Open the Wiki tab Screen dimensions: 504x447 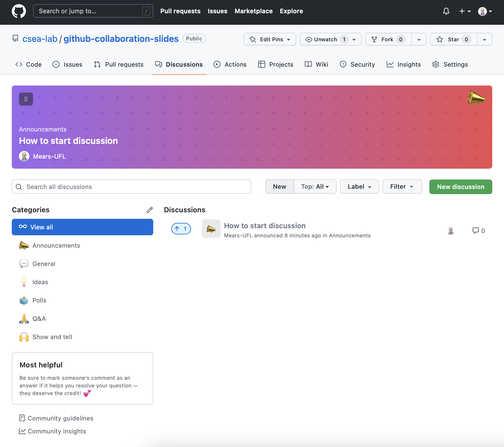pyautogui.click(x=317, y=64)
